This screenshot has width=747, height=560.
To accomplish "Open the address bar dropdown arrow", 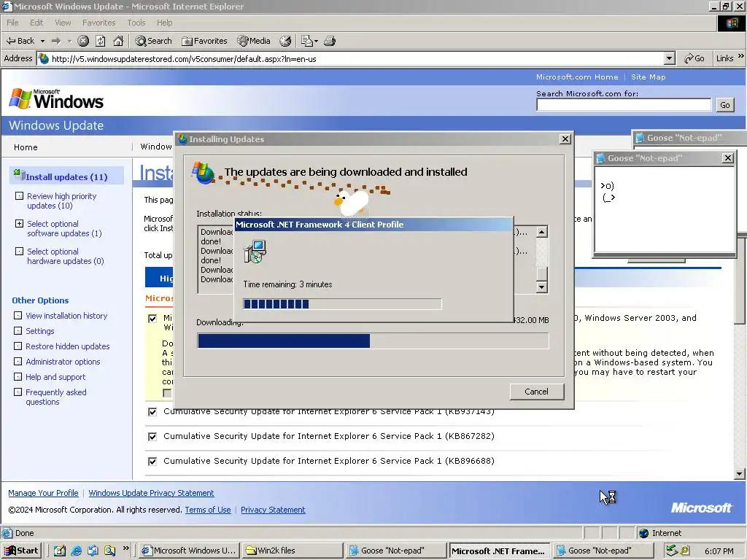I will 670,58.
